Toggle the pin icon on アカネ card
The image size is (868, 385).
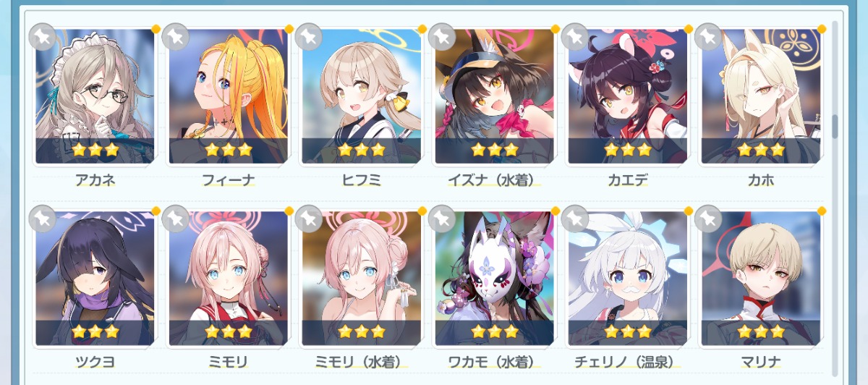(x=42, y=35)
